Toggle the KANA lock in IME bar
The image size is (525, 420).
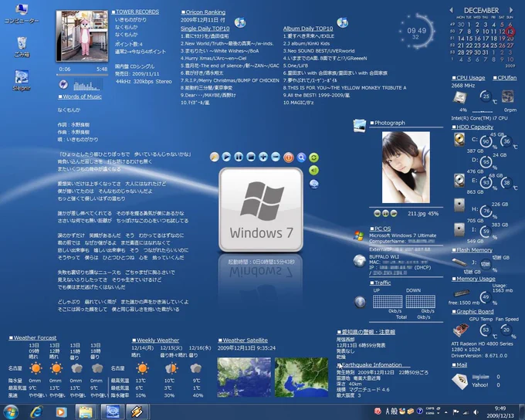coord(430,414)
